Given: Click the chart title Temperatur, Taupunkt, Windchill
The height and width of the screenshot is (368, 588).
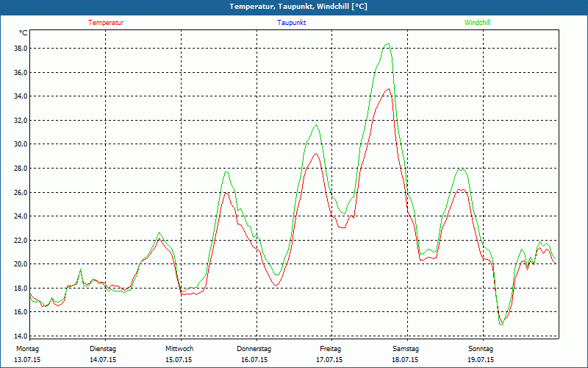Looking at the screenshot, I should (x=298, y=7).
